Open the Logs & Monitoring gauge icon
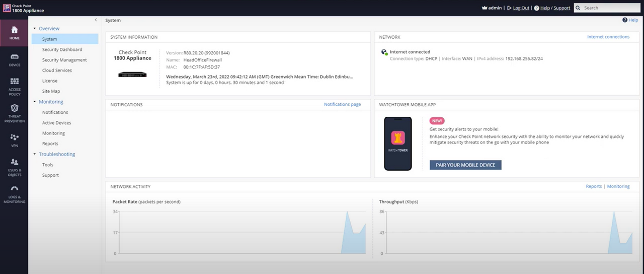 pos(14,189)
